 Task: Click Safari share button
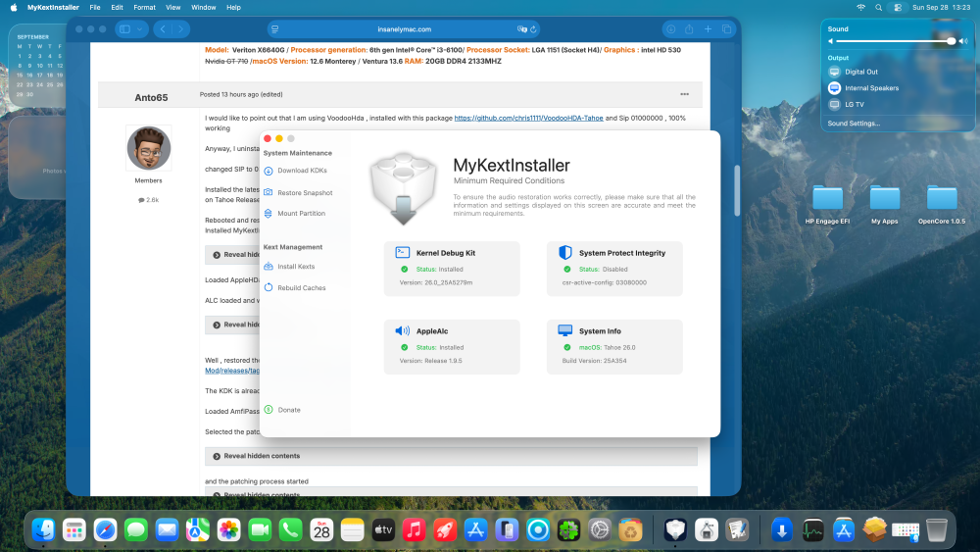point(689,29)
